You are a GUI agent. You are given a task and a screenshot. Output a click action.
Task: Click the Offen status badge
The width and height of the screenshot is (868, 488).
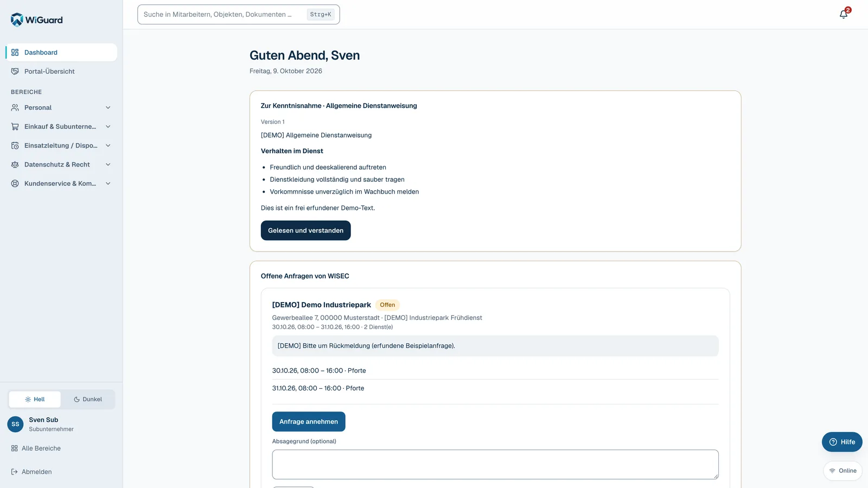387,305
